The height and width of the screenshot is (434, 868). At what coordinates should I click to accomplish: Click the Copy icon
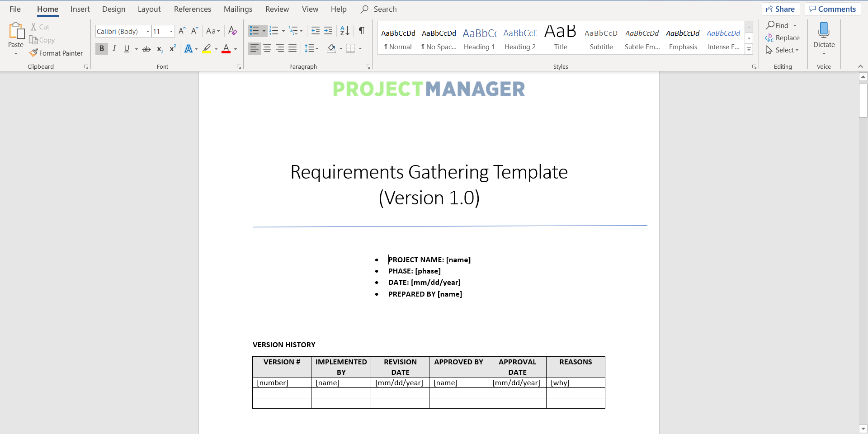(33, 40)
